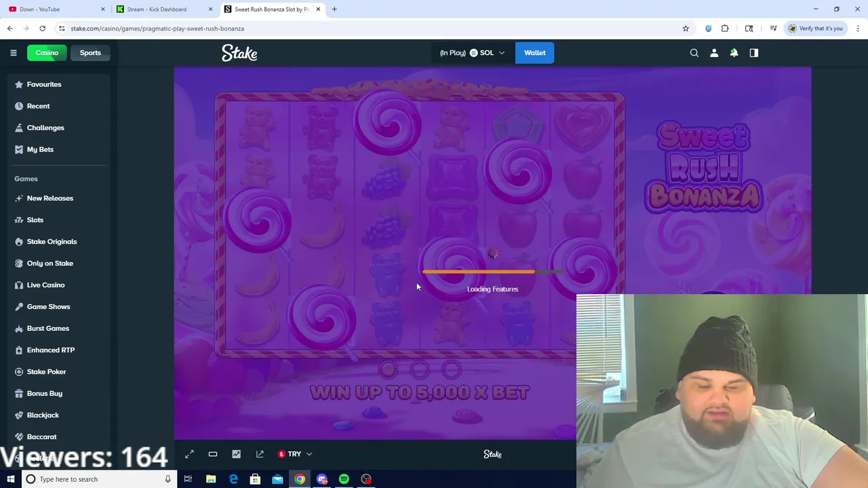Open Stake Poker

point(46,371)
